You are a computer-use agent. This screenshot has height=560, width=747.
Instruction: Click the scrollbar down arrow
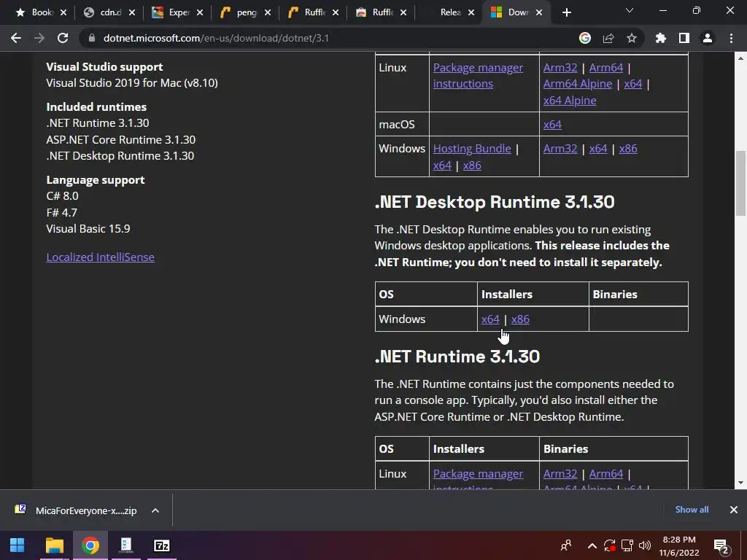pos(740,483)
